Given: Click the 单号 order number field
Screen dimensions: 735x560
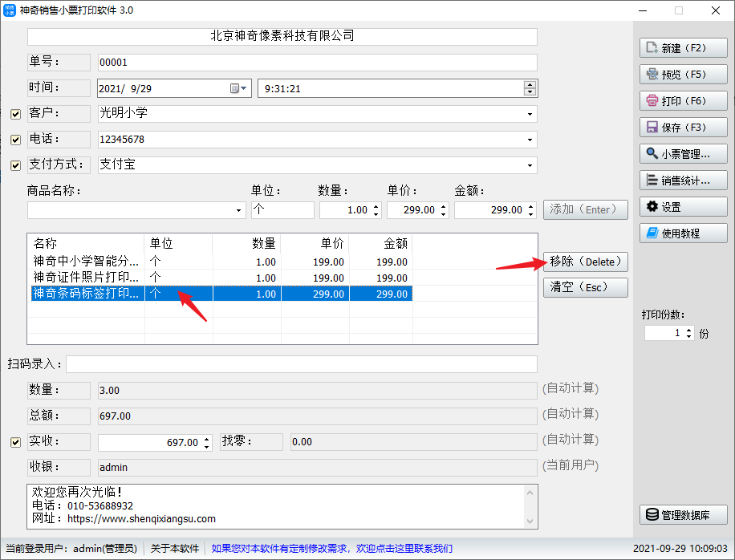Looking at the screenshot, I should coord(317,63).
